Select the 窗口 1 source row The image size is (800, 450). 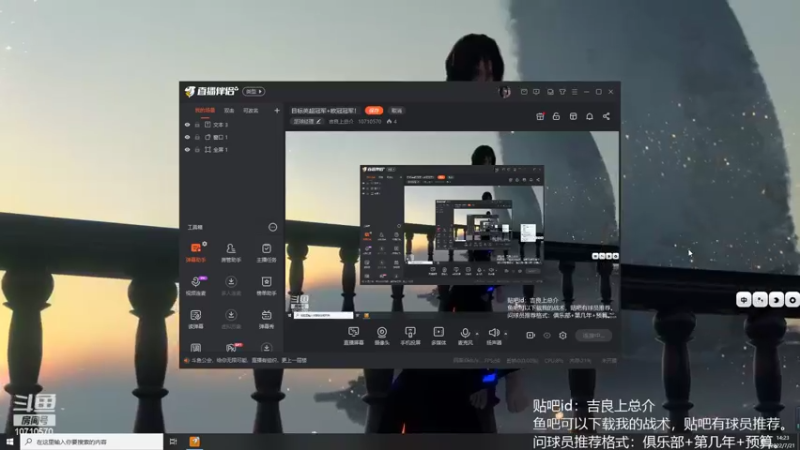232,137
